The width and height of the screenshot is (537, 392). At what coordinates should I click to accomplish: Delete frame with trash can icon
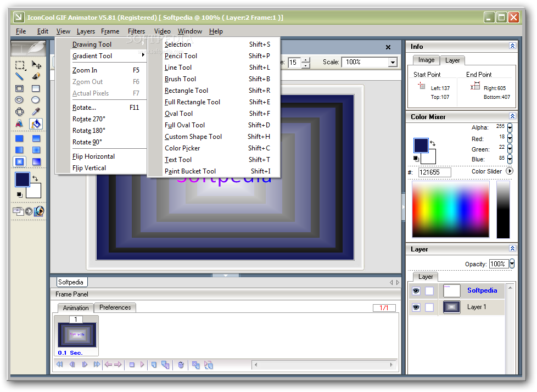(181, 365)
